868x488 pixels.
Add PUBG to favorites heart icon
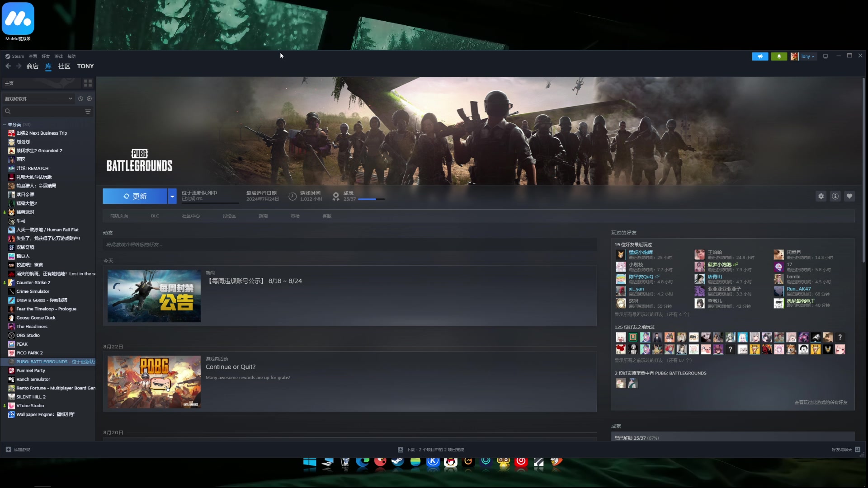click(x=849, y=196)
